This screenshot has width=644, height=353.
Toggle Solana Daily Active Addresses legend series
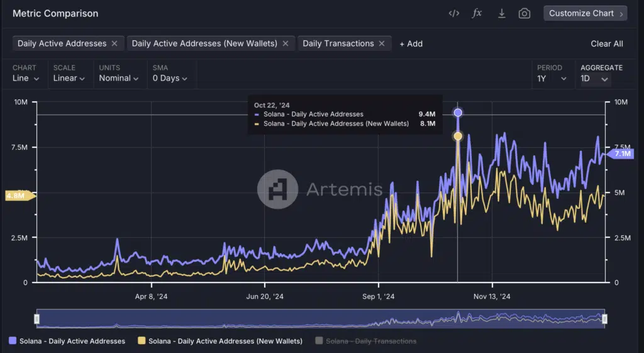(67, 341)
